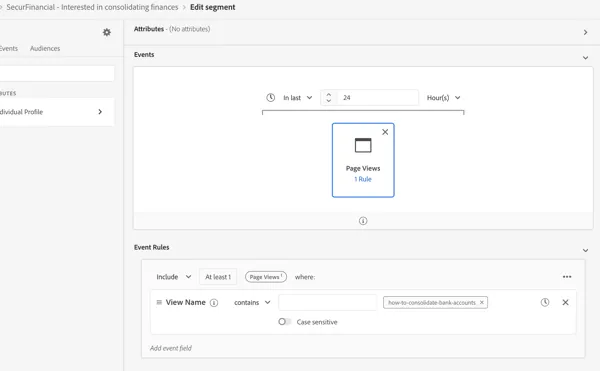Switch to the Audiences tab

(x=45, y=48)
